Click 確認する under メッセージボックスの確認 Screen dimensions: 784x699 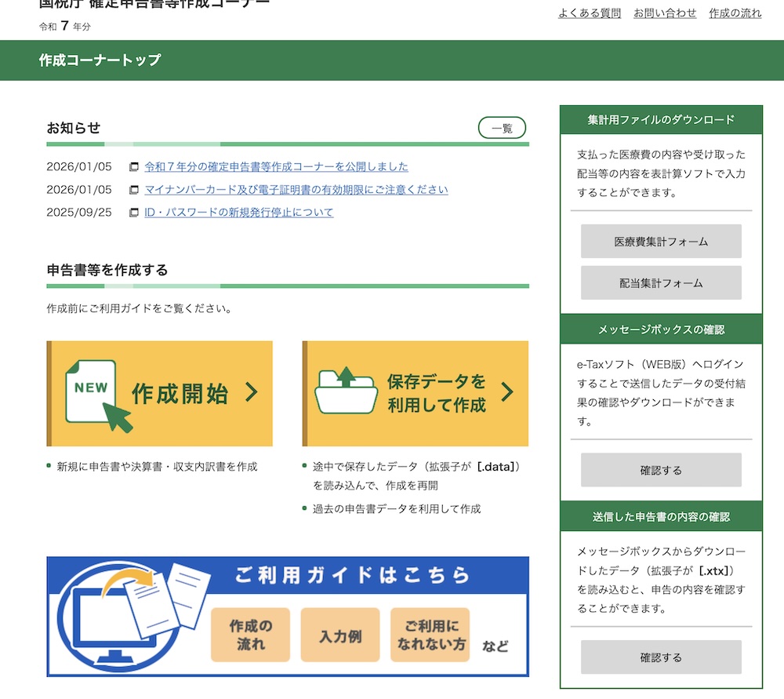point(660,470)
